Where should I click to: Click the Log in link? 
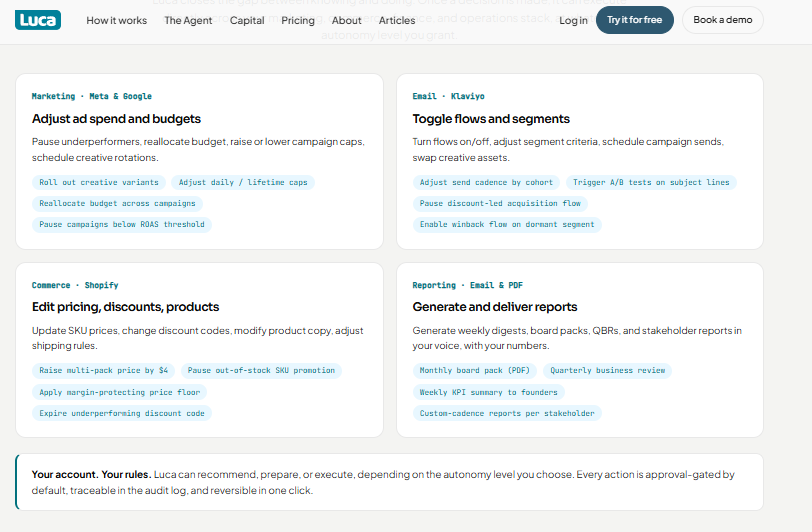[573, 20]
